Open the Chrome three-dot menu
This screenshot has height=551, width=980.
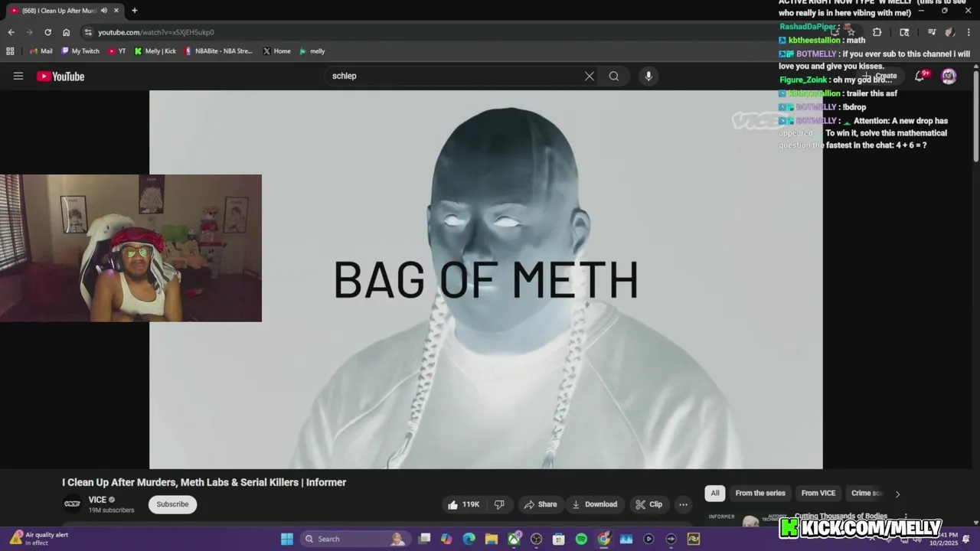click(x=968, y=32)
